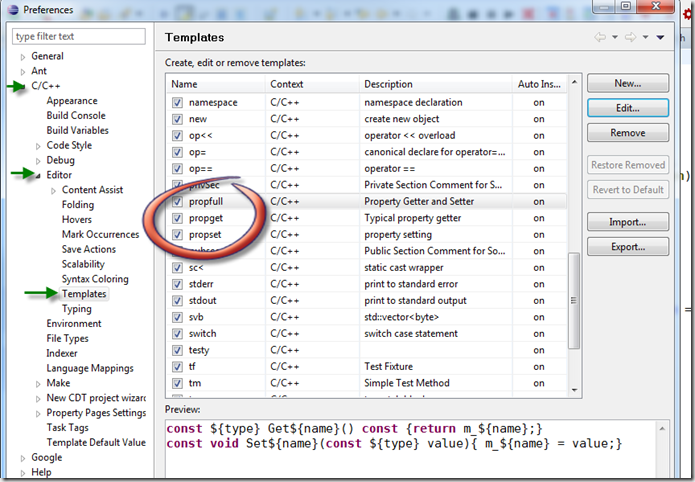Click the Export... button

point(627,246)
